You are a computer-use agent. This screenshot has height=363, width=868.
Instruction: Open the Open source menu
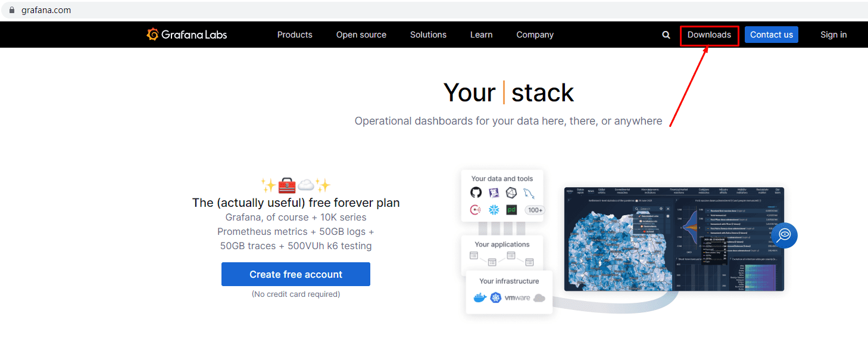point(361,35)
